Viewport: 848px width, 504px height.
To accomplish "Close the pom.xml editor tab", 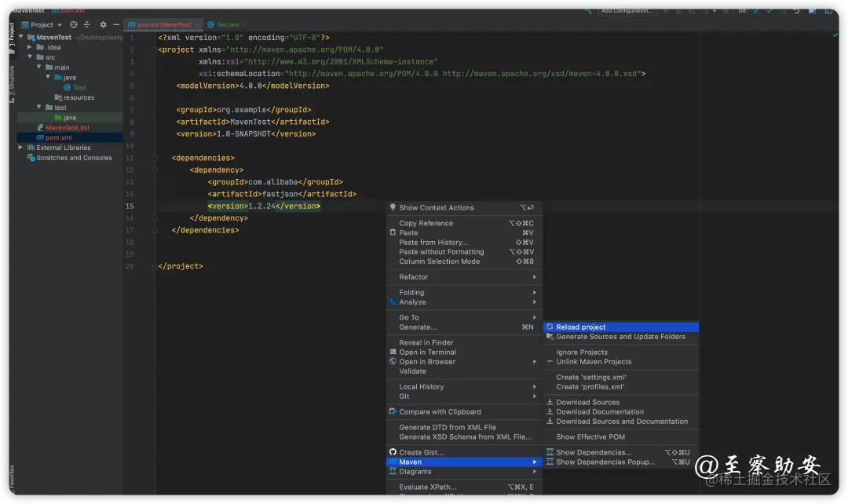I will click(197, 25).
